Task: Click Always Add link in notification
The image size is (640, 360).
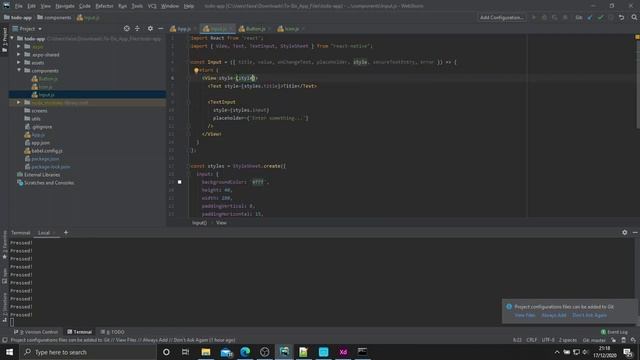Action: point(553,316)
